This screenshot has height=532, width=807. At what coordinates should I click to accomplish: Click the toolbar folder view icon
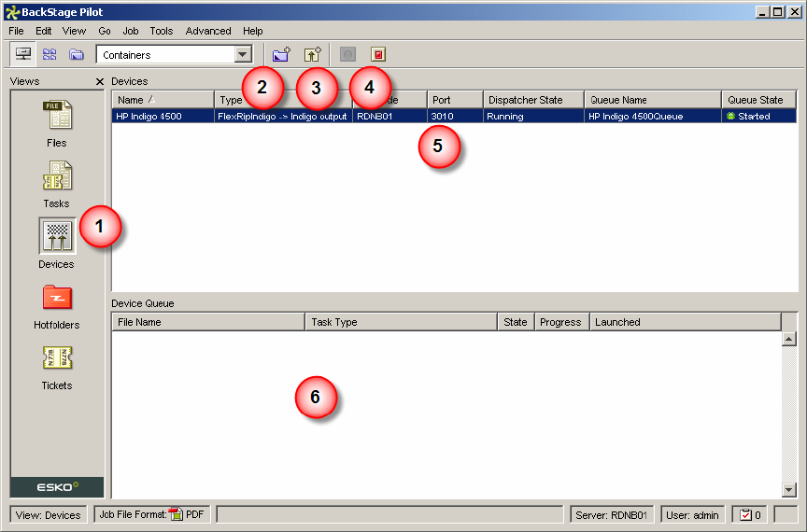77,54
